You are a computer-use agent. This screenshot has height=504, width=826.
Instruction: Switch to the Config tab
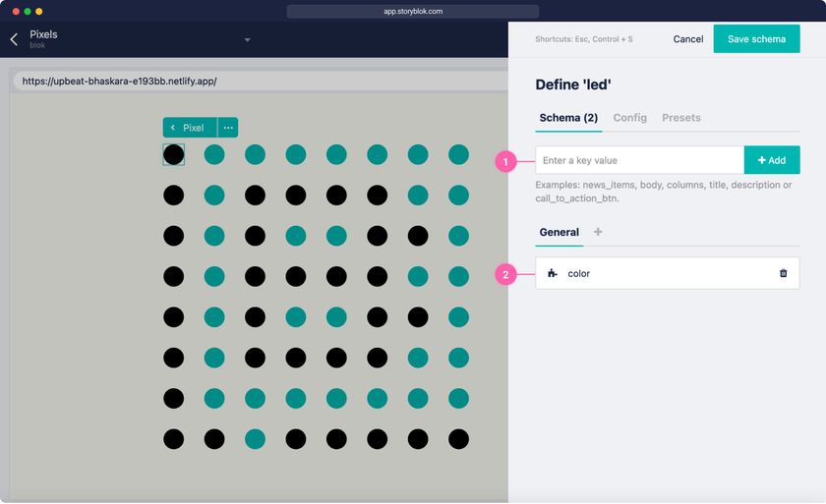(x=629, y=118)
